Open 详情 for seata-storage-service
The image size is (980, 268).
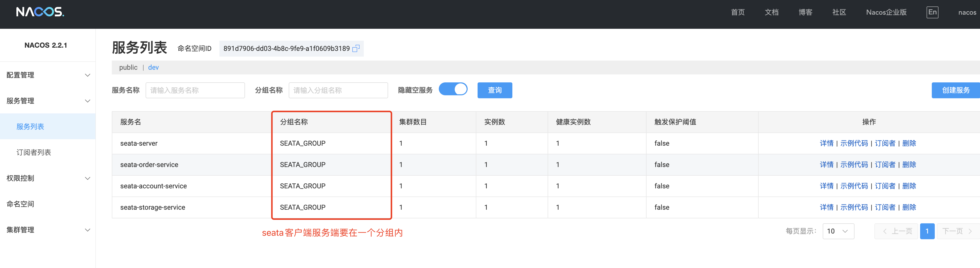826,207
